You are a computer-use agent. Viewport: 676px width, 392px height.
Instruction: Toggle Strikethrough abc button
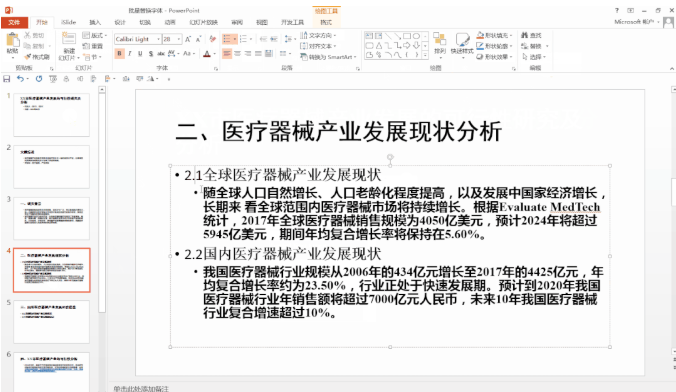[x=161, y=53]
